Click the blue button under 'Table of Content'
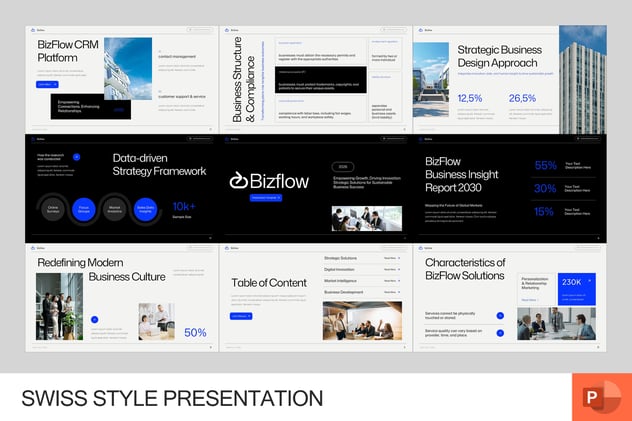Image resolution: width=632 pixels, height=421 pixels. coord(241,316)
